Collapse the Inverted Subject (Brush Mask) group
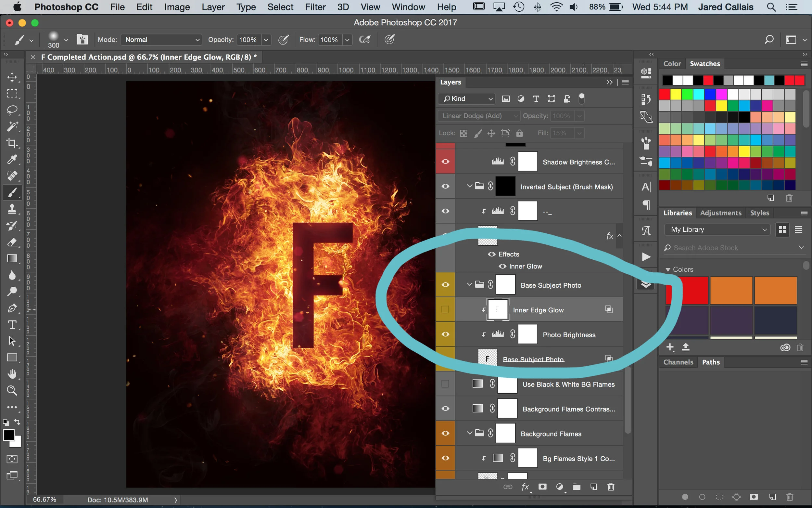812x508 pixels. (x=470, y=186)
